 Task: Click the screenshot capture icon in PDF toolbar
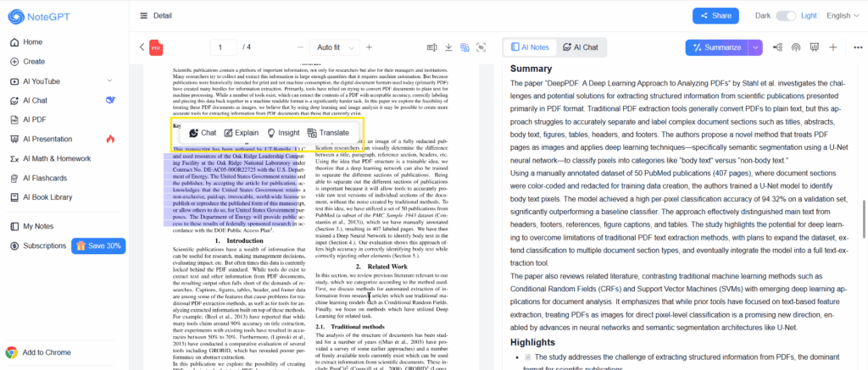click(x=481, y=47)
